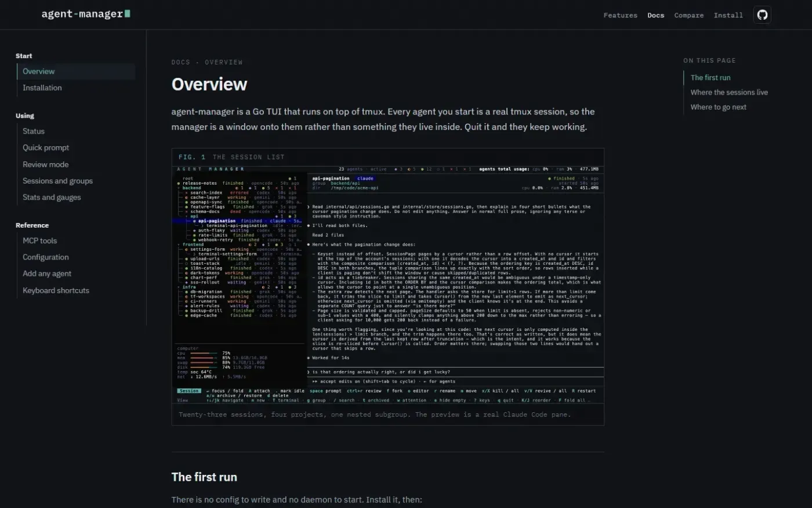
Task: Select Overview in the sidebar
Action: (76, 71)
